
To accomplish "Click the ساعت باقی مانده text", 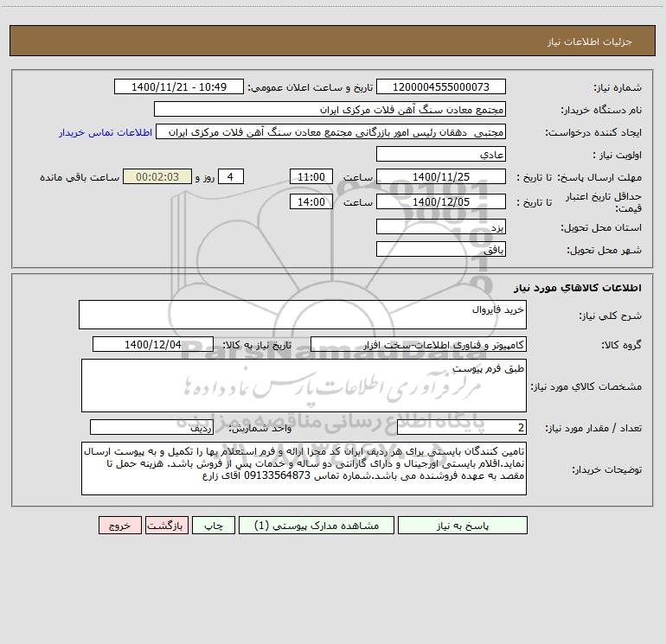I will click(x=80, y=177).
